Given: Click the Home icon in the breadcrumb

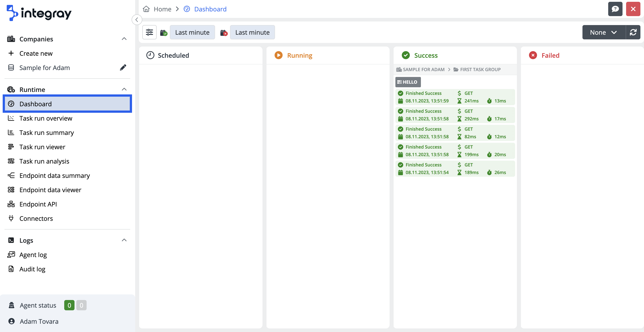Looking at the screenshot, I should [146, 9].
